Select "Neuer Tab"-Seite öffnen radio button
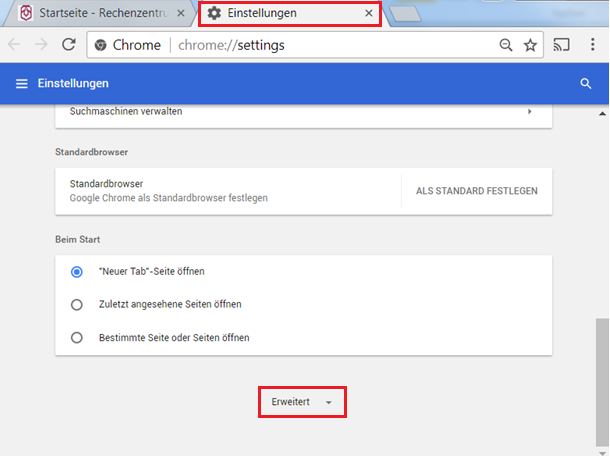 tap(77, 271)
